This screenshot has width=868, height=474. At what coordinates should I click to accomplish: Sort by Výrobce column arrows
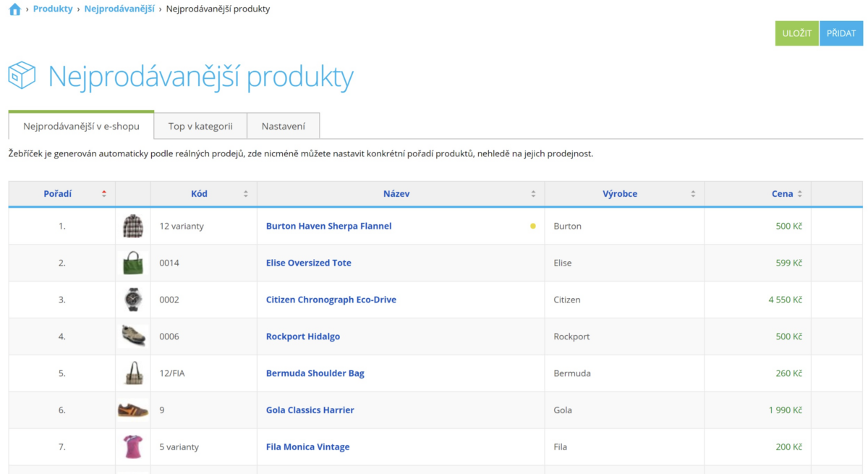[693, 194]
